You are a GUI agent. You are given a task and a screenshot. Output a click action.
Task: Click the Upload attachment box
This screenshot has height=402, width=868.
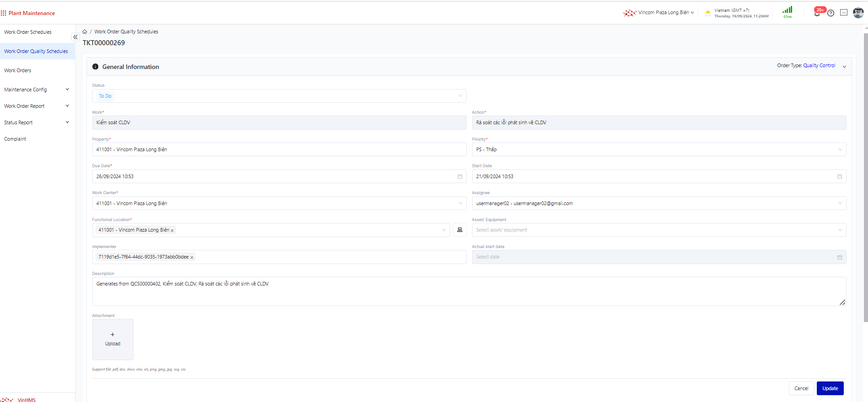113,339
